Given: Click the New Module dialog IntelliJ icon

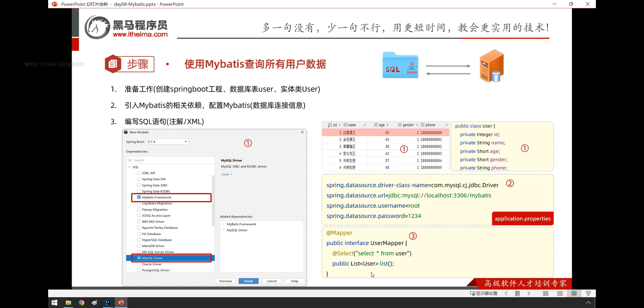Looking at the screenshot, I should pyautogui.click(x=126, y=132).
